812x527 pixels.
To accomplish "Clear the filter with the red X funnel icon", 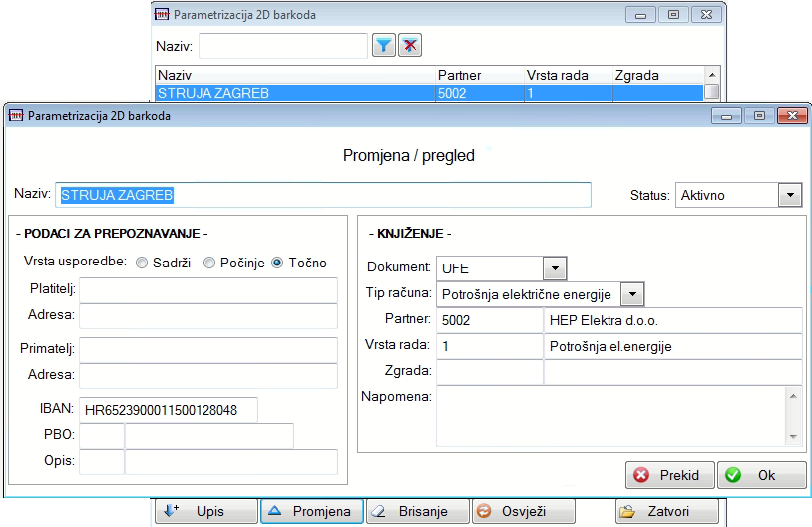I will [410, 45].
